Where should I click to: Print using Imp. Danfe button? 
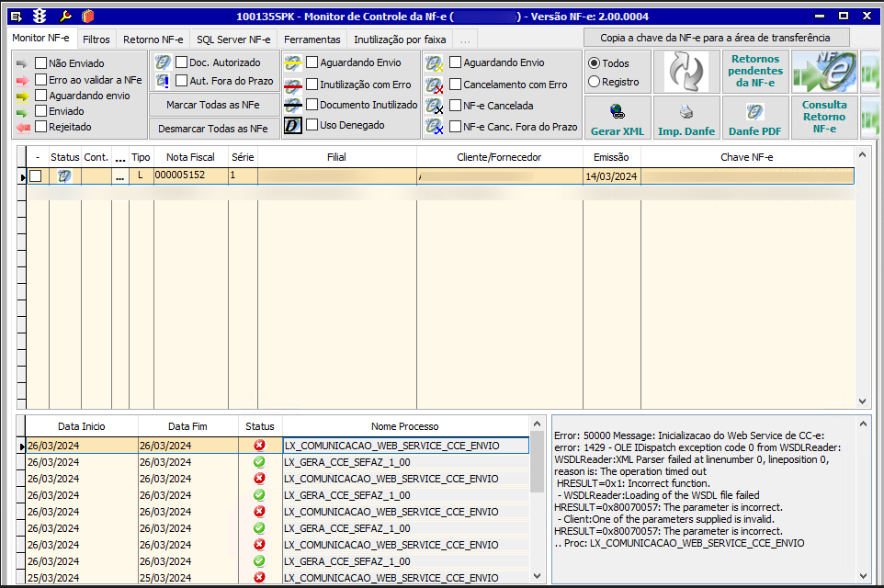686,118
